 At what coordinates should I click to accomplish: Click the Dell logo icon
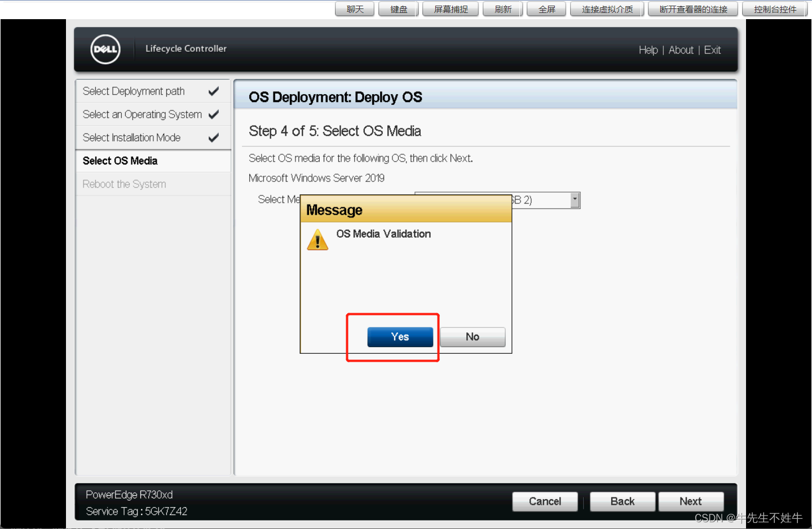(105, 49)
